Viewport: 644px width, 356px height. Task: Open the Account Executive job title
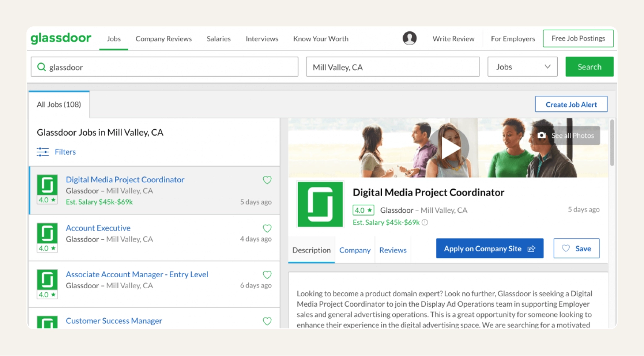click(x=98, y=228)
